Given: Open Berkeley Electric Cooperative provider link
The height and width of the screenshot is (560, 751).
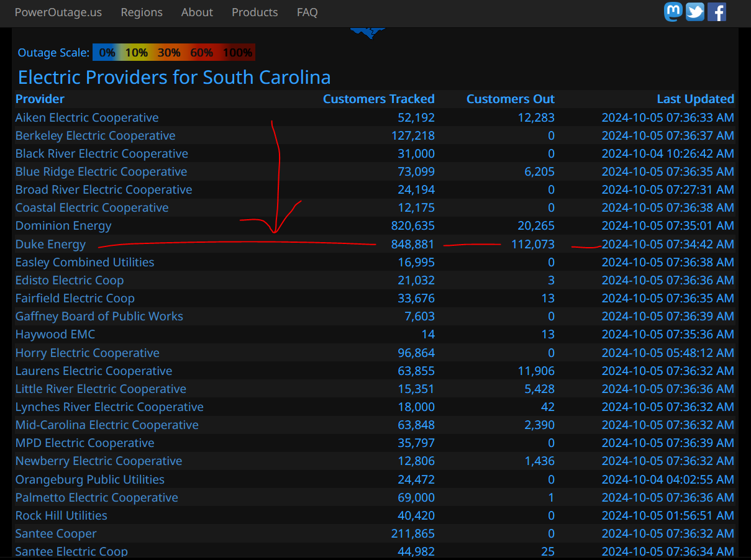Looking at the screenshot, I should [96, 135].
